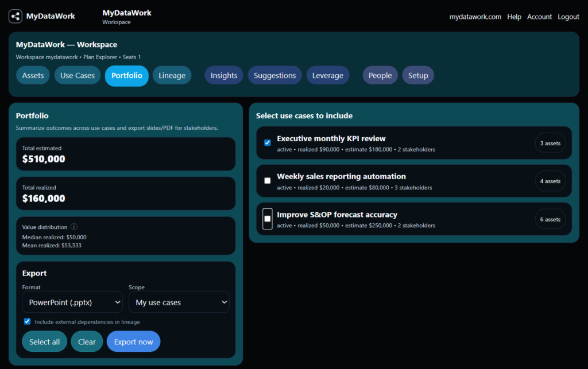Open the Help link
The height and width of the screenshot is (369, 588).
(514, 17)
